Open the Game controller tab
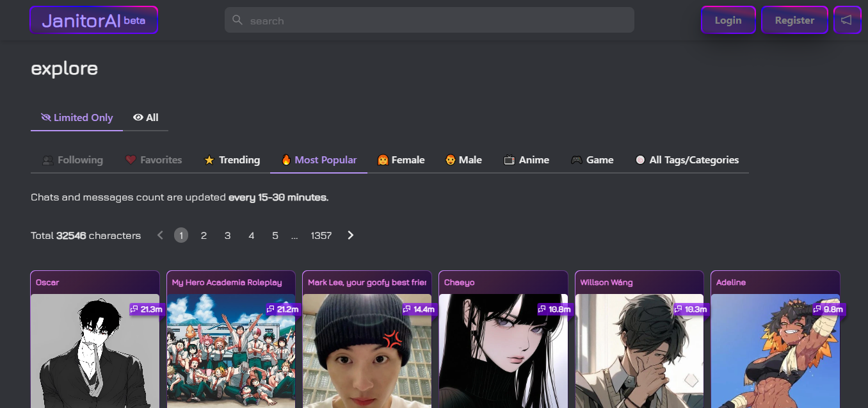 pyautogui.click(x=592, y=160)
